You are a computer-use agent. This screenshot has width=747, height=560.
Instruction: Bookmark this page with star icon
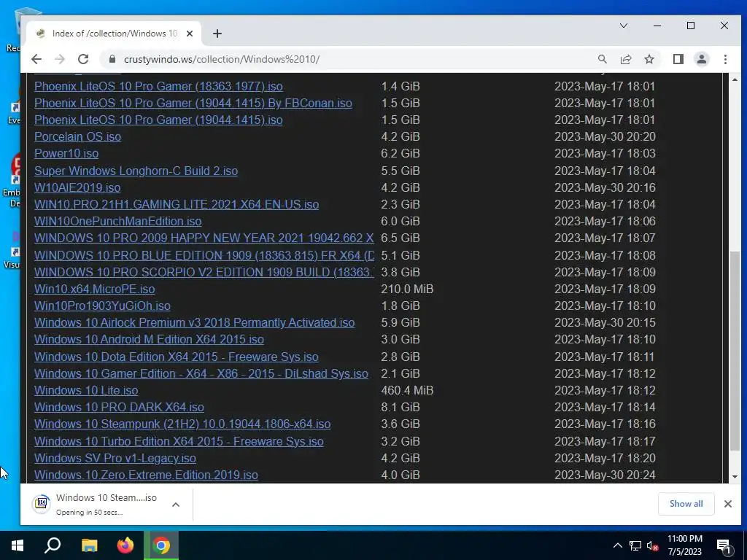pyautogui.click(x=649, y=59)
